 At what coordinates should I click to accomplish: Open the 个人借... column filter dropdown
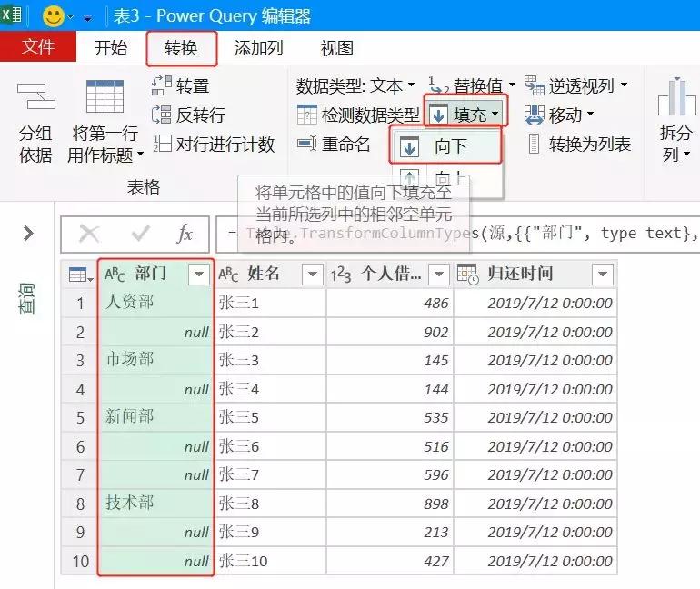[438, 274]
